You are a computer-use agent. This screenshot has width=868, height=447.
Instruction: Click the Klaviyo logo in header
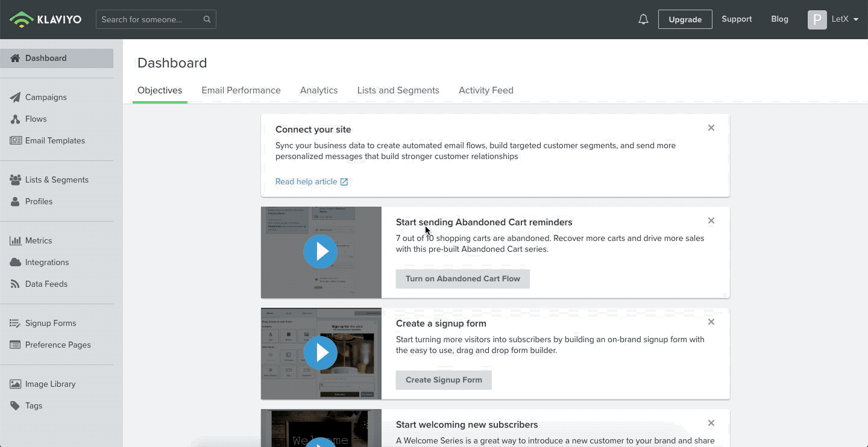point(46,19)
